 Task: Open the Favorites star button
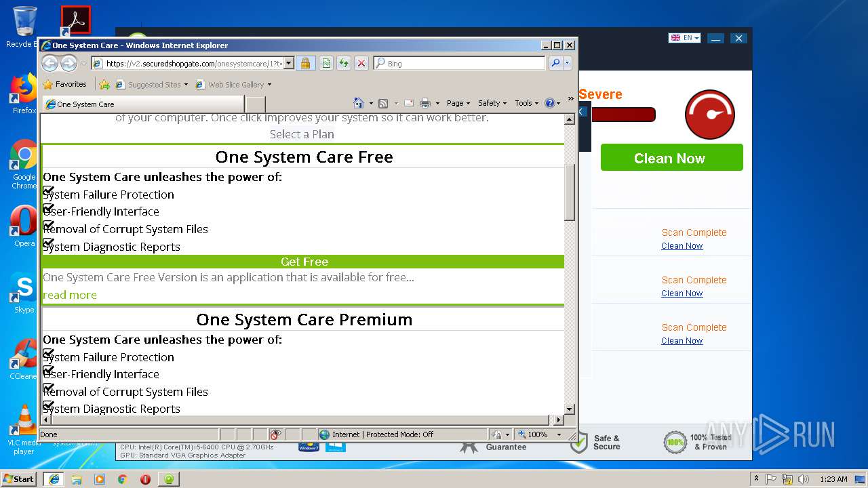64,84
